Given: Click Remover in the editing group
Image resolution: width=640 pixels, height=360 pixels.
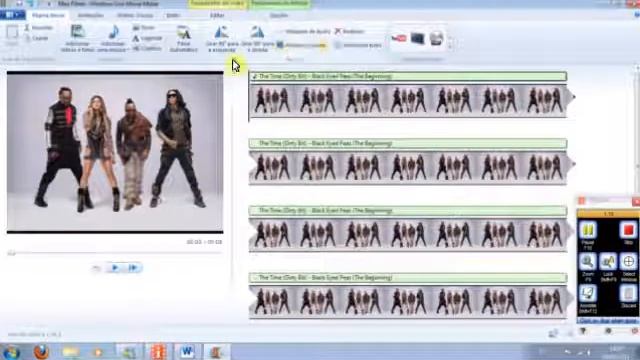Looking at the screenshot, I should 349,31.
